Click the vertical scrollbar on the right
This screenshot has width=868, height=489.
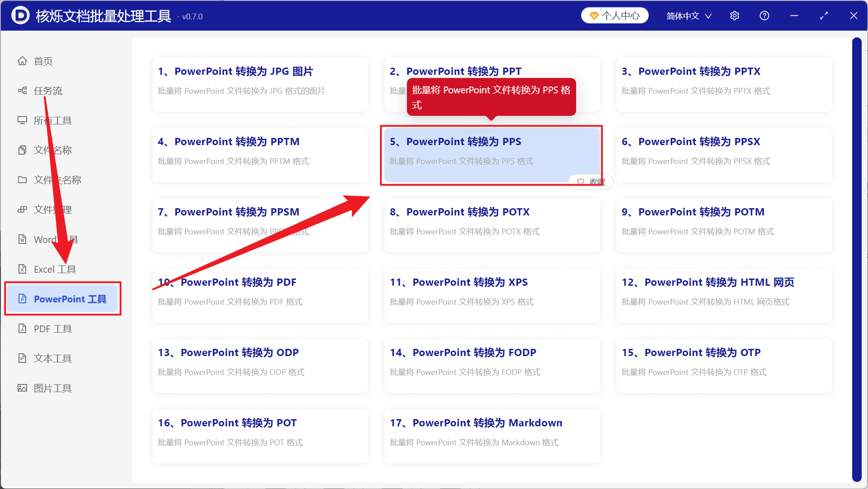coord(856,260)
